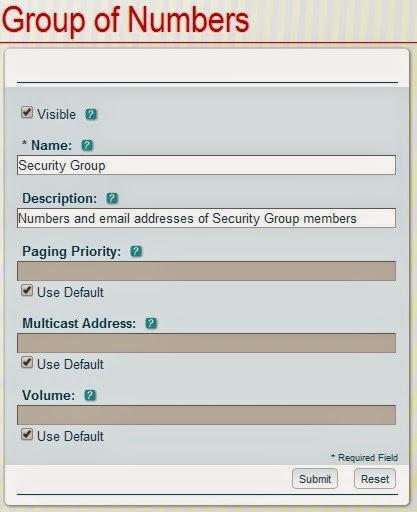The image size is (417, 512).
Task: Submit the Group of Numbers form
Action: pos(315,479)
